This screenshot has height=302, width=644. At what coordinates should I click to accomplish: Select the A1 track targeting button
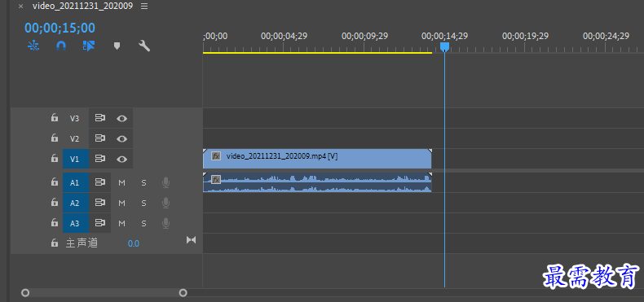(x=74, y=182)
